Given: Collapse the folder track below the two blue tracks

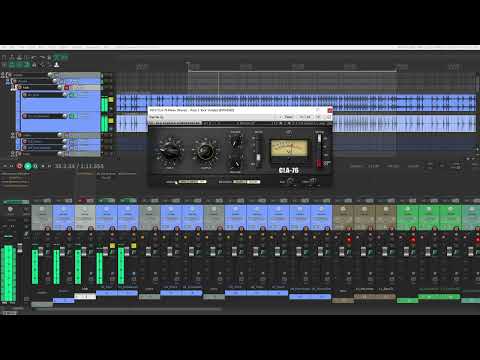Looking at the screenshot, I should pyautogui.click(x=13, y=135).
